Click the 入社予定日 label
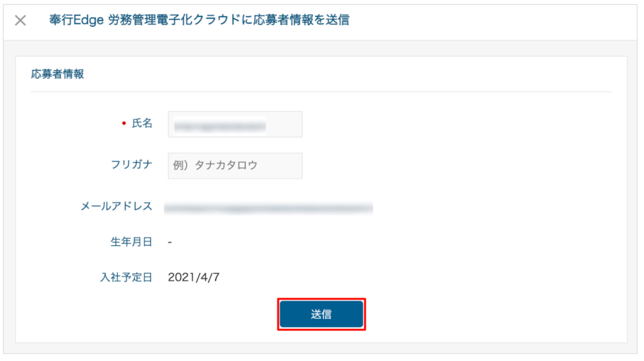This screenshot has width=644, height=361. [x=126, y=277]
